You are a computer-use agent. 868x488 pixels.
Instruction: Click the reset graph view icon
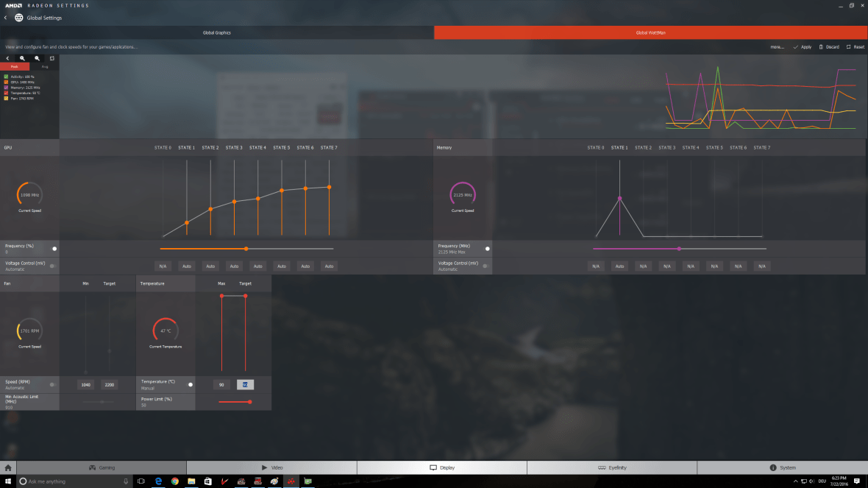(52, 57)
